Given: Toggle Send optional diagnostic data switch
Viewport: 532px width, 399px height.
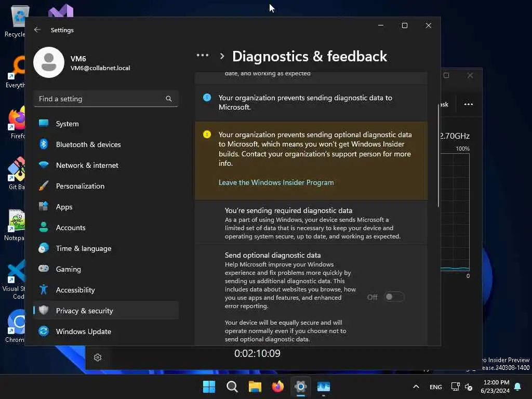Looking at the screenshot, I should pyautogui.click(x=394, y=297).
